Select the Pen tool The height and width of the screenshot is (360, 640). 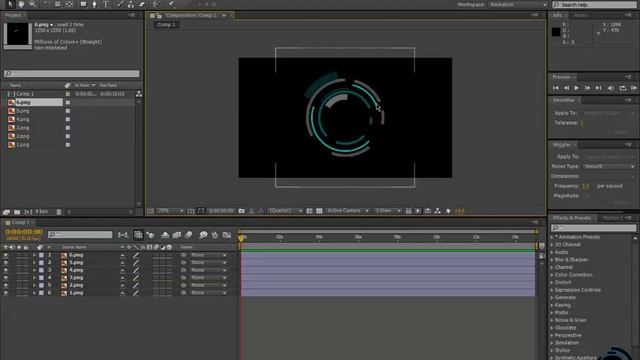click(95, 4)
